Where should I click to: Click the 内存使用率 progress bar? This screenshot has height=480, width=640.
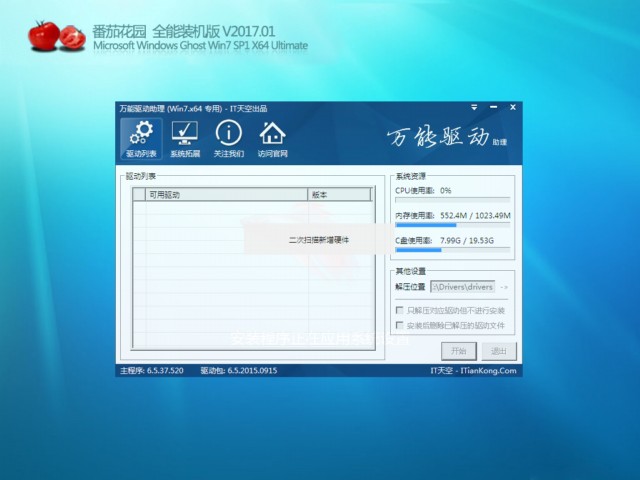click(452, 225)
